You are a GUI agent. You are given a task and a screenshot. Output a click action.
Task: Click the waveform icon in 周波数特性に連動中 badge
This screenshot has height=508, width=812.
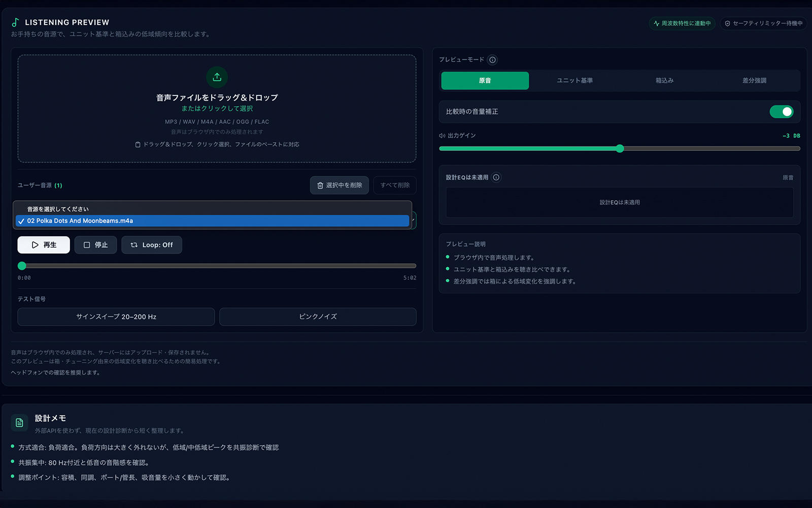click(657, 23)
